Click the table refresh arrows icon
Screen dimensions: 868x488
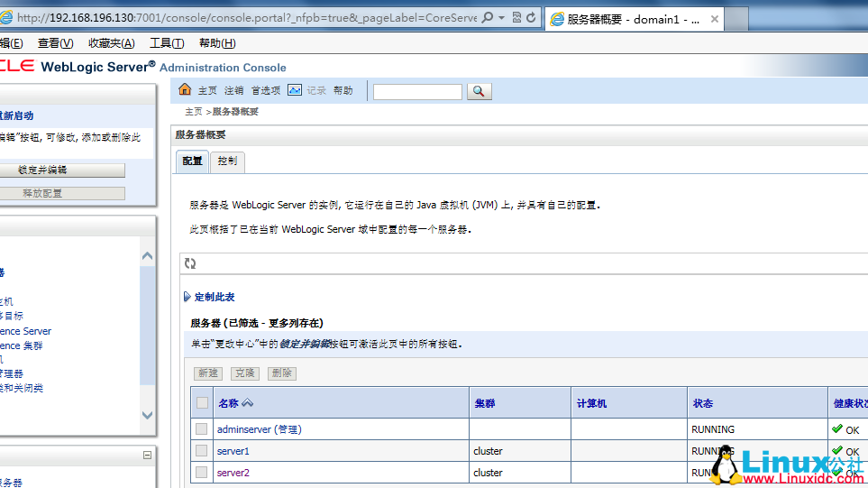coord(190,263)
